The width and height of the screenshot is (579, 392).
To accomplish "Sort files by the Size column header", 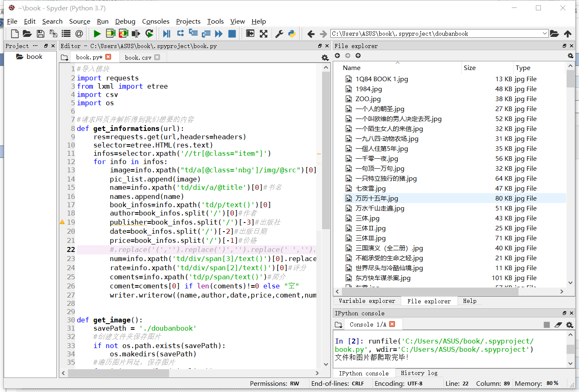I will (470, 68).
